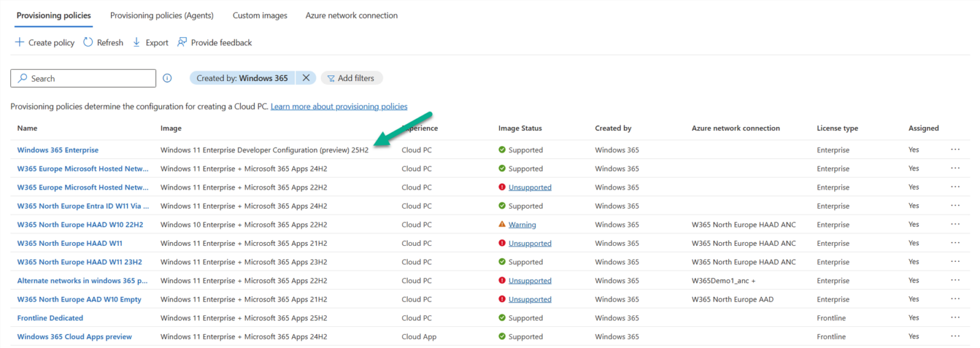Image resolution: width=980 pixels, height=348 pixels.
Task: Open W365 North Europe HAAD W11 23H2 policy
Action: click(x=79, y=262)
